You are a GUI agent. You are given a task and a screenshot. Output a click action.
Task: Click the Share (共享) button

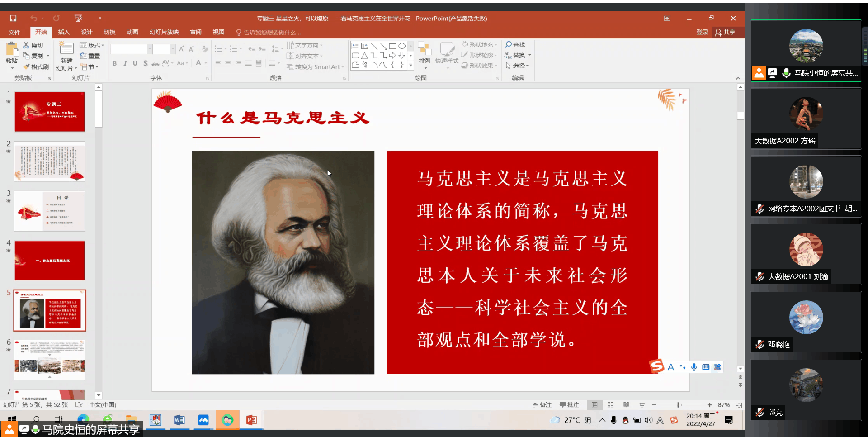click(x=725, y=32)
